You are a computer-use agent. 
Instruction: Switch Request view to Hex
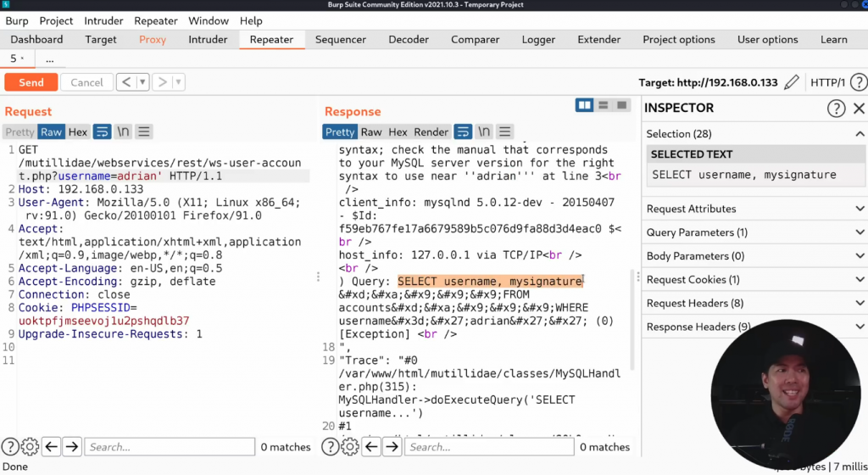pos(78,131)
